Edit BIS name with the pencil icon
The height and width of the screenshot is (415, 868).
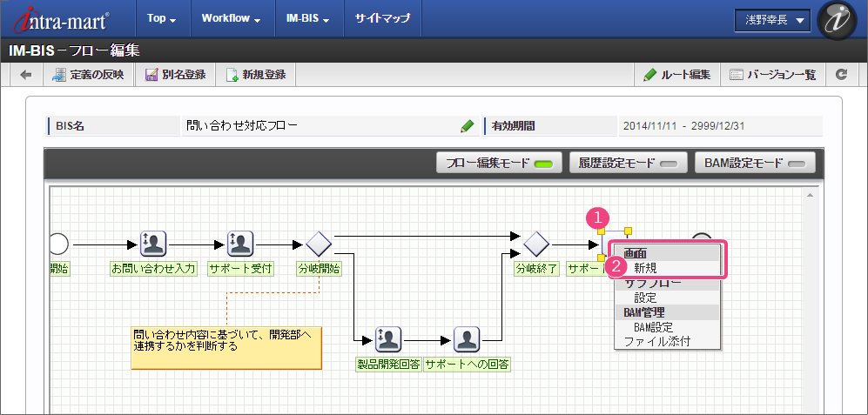(468, 126)
